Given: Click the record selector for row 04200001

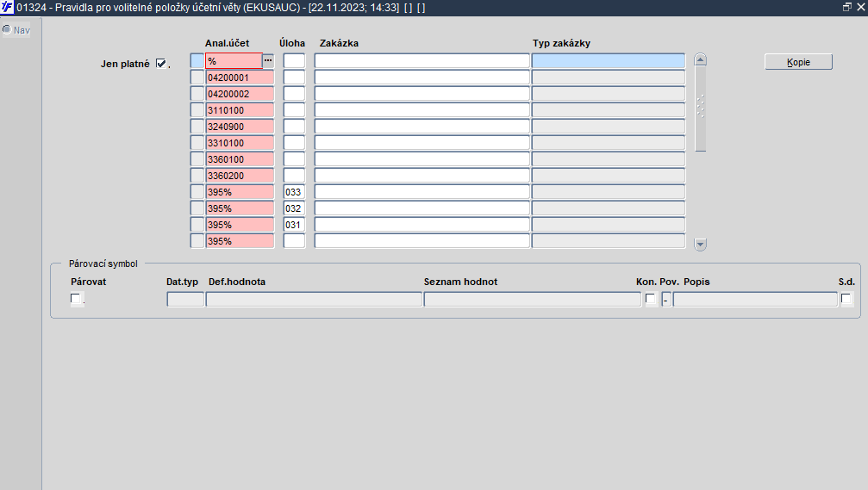Looking at the screenshot, I should pyautogui.click(x=197, y=78).
